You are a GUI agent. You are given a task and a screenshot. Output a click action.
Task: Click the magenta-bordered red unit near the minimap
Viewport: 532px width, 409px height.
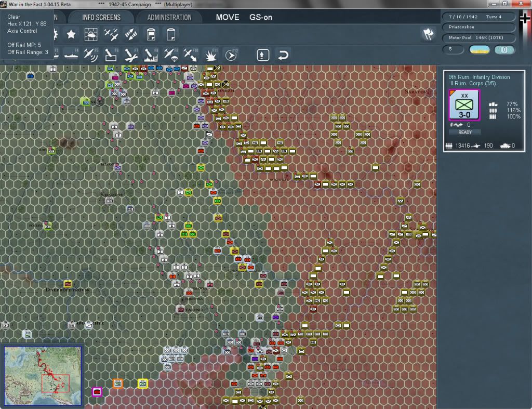pyautogui.click(x=97, y=392)
